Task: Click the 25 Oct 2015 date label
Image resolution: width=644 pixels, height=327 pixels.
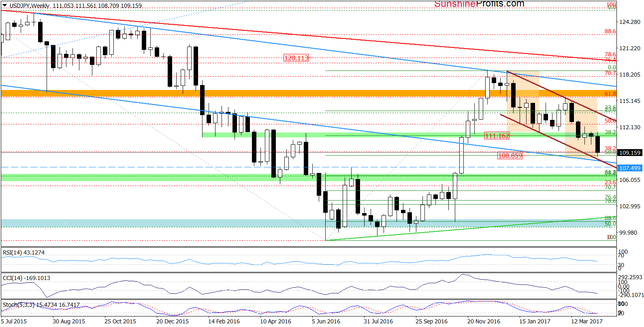Action: pos(120,321)
